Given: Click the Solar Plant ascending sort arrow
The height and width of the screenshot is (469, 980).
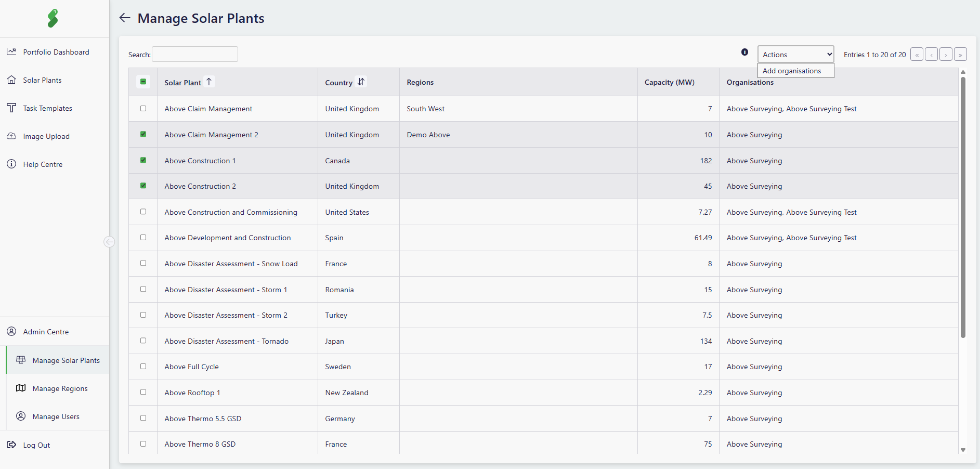Looking at the screenshot, I should click(209, 82).
